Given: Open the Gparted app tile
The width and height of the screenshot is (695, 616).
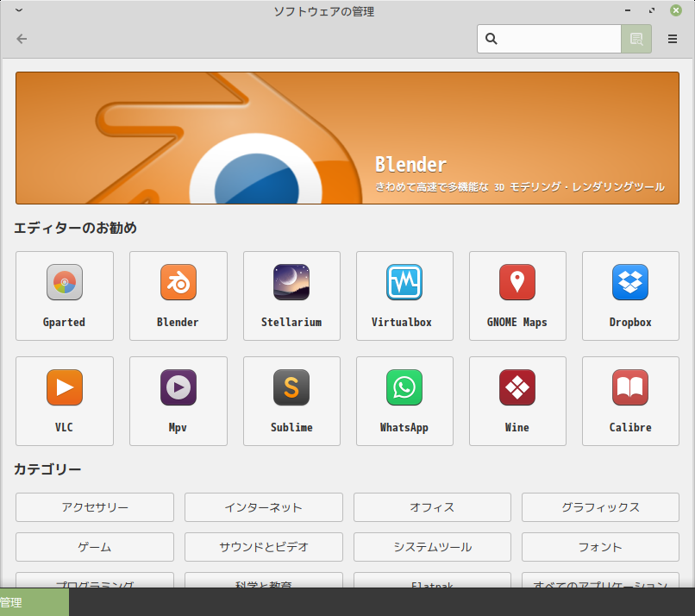Looking at the screenshot, I should [x=65, y=296].
